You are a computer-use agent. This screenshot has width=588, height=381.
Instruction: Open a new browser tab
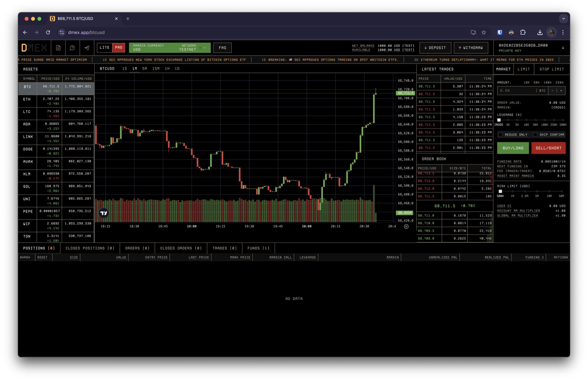coord(128,19)
